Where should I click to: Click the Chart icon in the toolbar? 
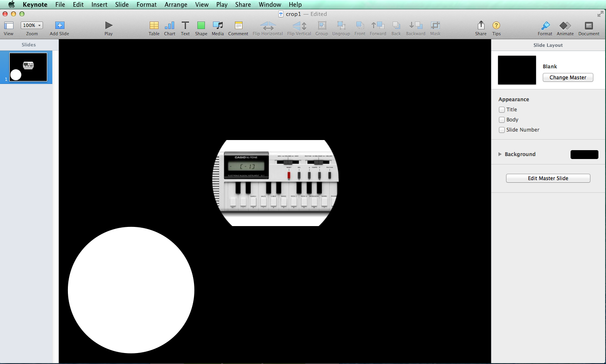tap(169, 28)
